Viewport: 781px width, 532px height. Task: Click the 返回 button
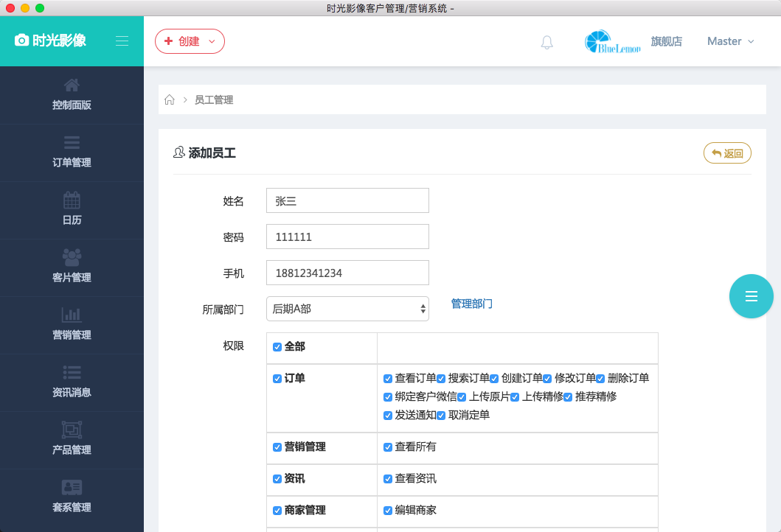pyautogui.click(x=727, y=153)
